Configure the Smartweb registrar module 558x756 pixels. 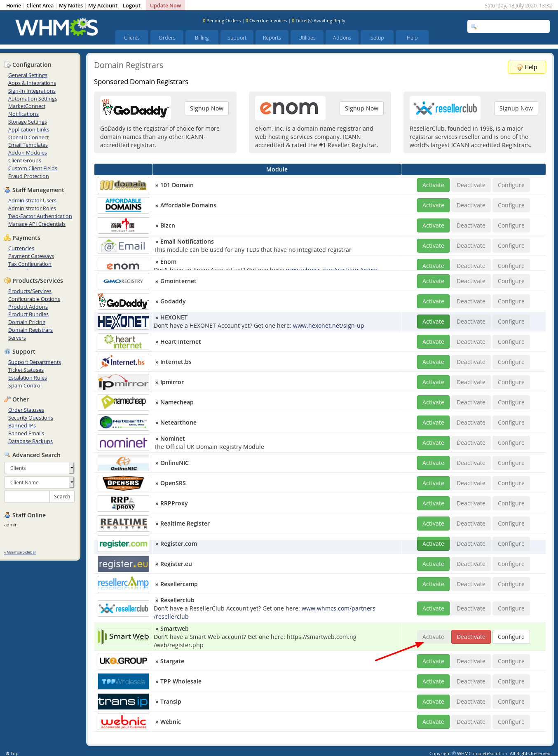[511, 637]
